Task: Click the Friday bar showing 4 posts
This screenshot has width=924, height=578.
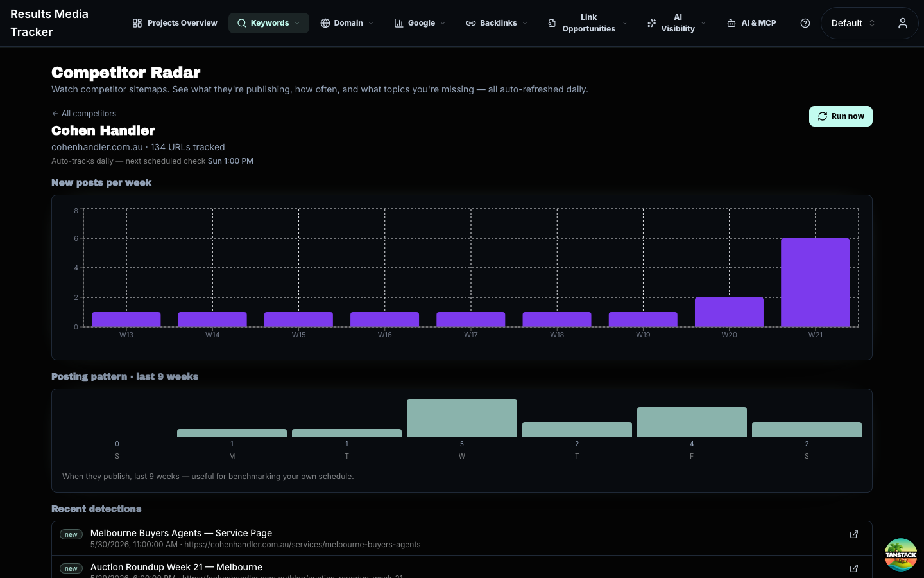Action: [692, 422]
